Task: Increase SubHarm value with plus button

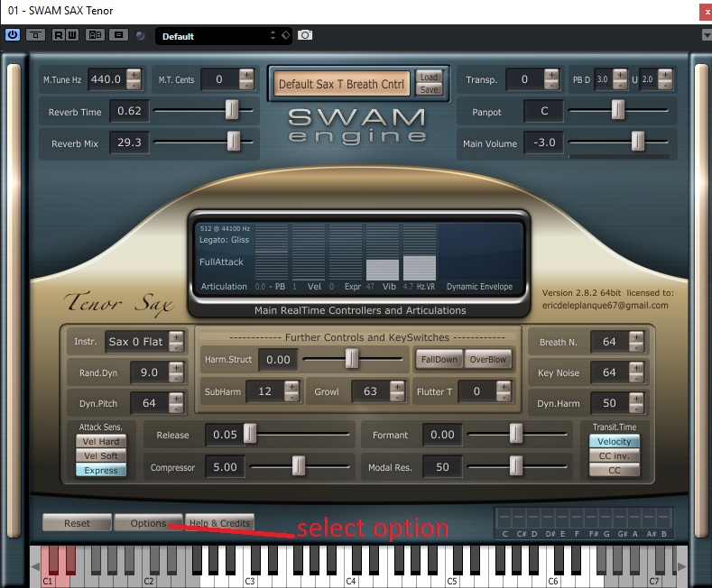Action: point(291,387)
